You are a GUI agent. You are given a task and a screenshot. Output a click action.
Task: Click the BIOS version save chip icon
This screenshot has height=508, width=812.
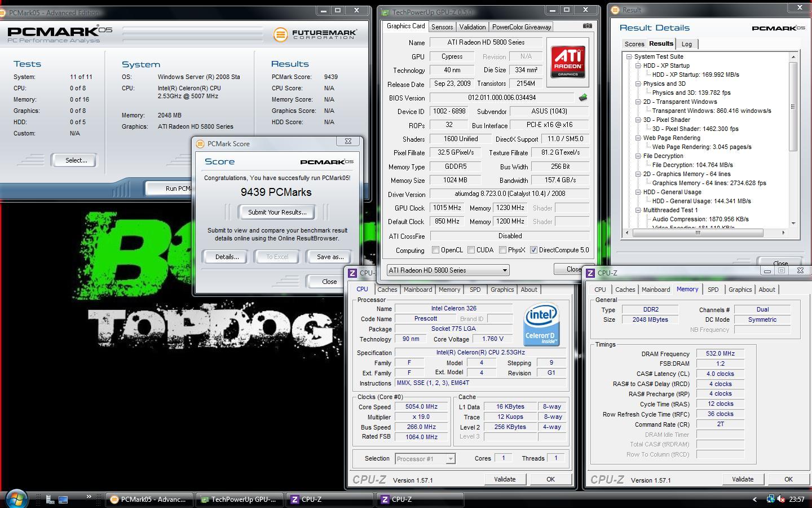point(583,97)
